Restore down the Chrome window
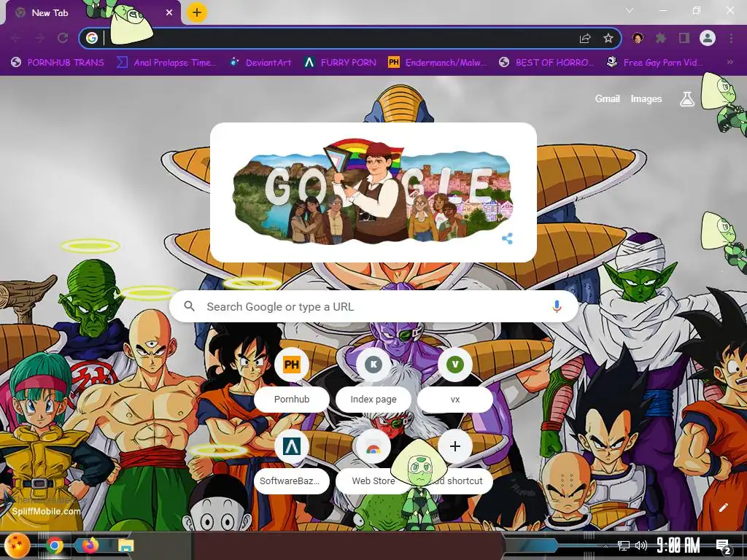This screenshot has height=560, width=747. pos(697,10)
